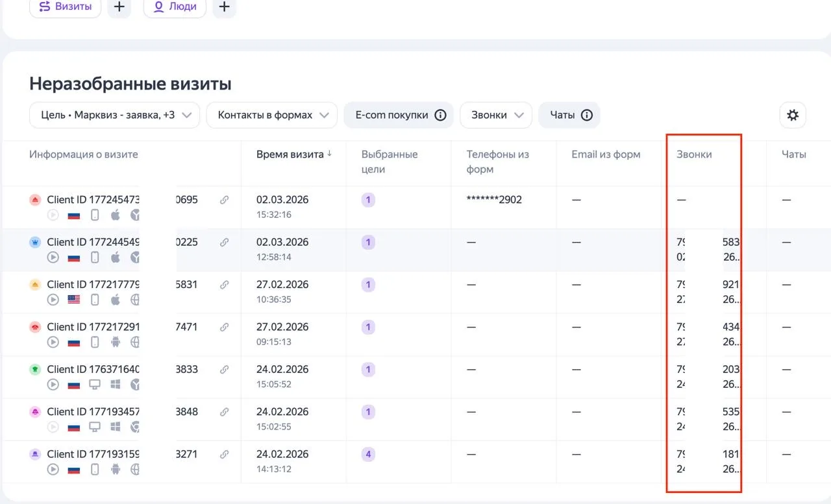Click the date 02.03.2026 above 15:32:16

click(x=282, y=200)
